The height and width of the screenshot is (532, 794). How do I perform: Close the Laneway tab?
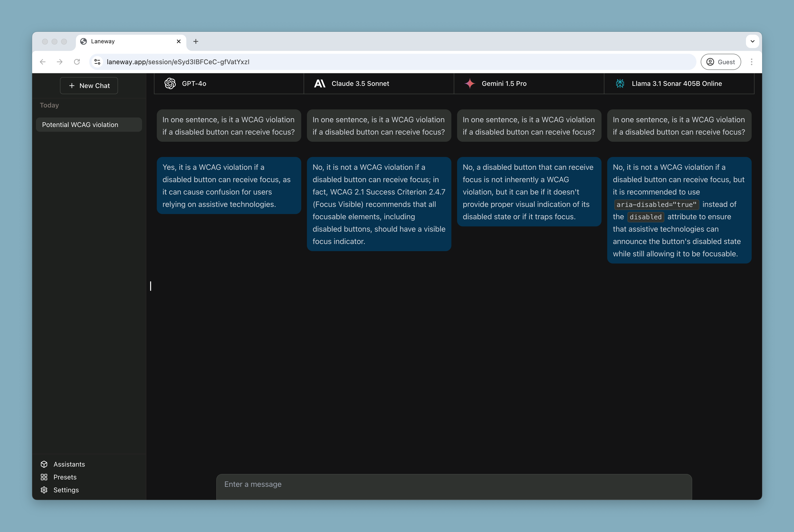(x=179, y=41)
